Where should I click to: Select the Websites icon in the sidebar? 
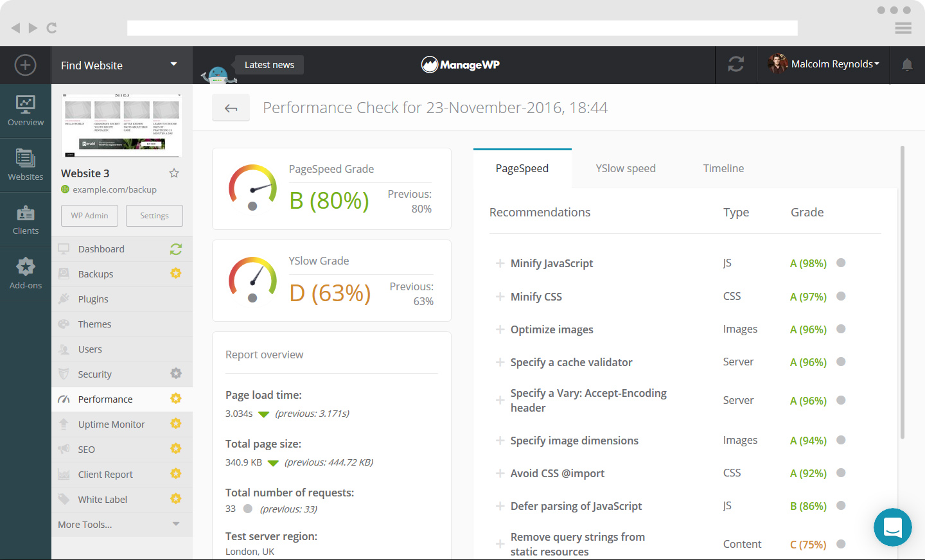tap(26, 164)
